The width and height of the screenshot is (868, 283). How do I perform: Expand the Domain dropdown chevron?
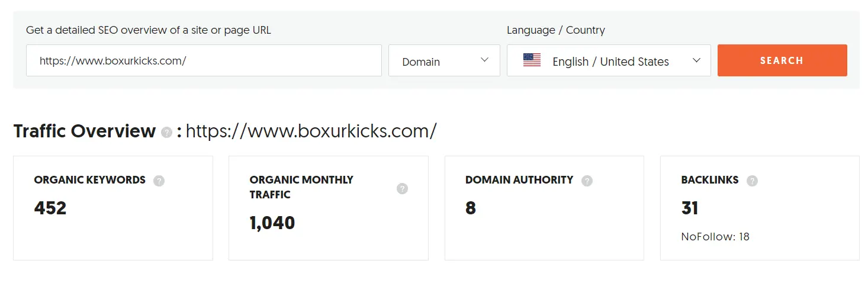point(485,60)
